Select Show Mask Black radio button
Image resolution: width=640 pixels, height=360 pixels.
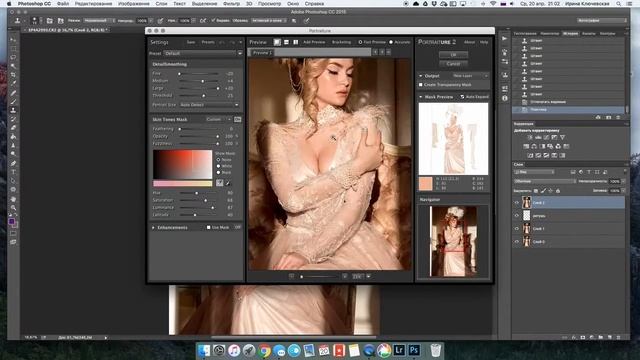(218, 173)
